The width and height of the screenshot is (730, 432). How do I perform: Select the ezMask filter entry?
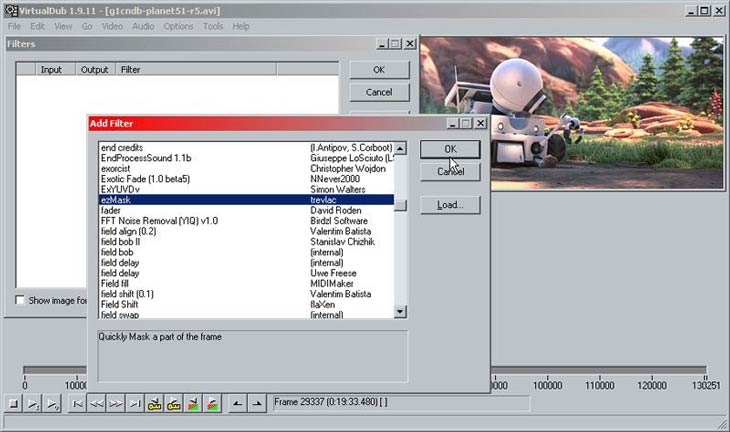200,200
